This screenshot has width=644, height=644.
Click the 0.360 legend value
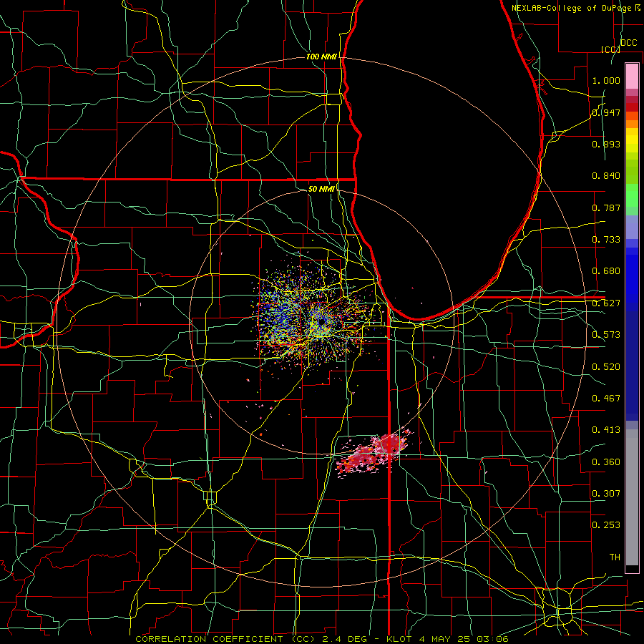click(606, 462)
